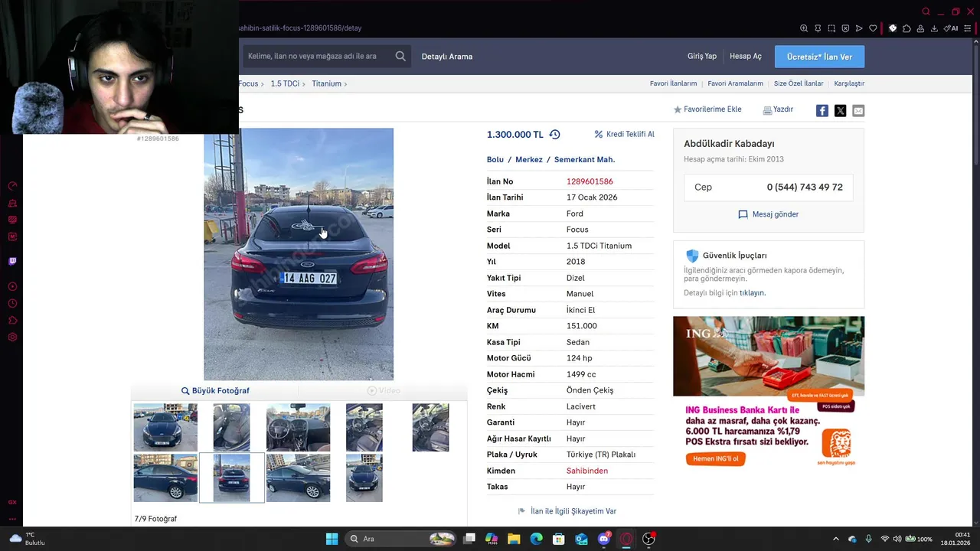
Task: Open Karşılaştır tab
Action: (849, 83)
